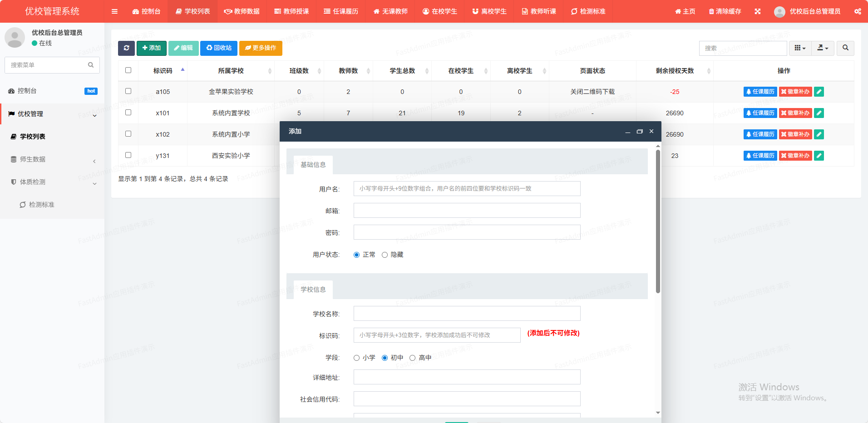Select the 高中 school stage radio option
This screenshot has height=423, width=868.
click(x=413, y=358)
